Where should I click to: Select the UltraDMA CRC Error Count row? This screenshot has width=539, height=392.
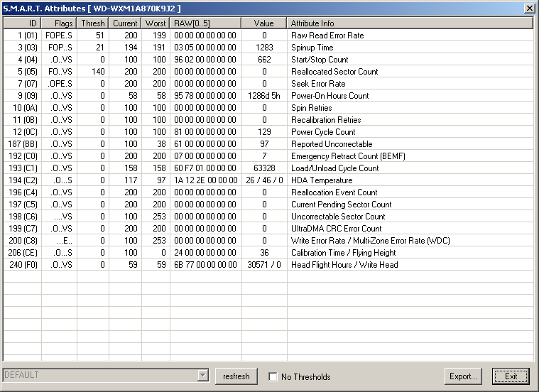[336, 229]
